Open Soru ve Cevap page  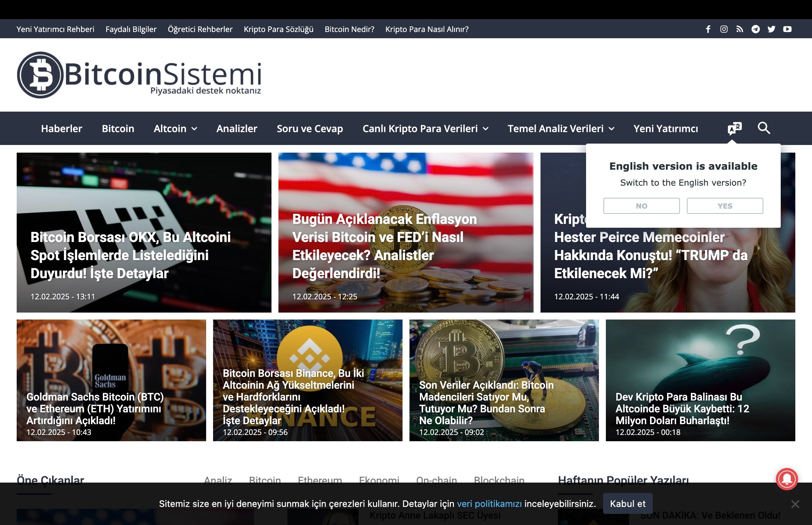point(310,129)
